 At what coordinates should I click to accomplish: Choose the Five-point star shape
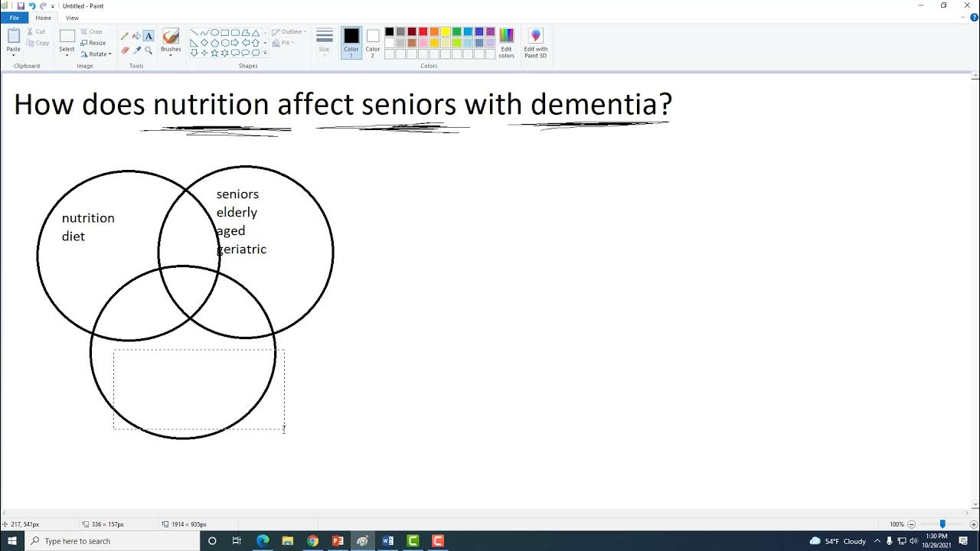tap(214, 53)
